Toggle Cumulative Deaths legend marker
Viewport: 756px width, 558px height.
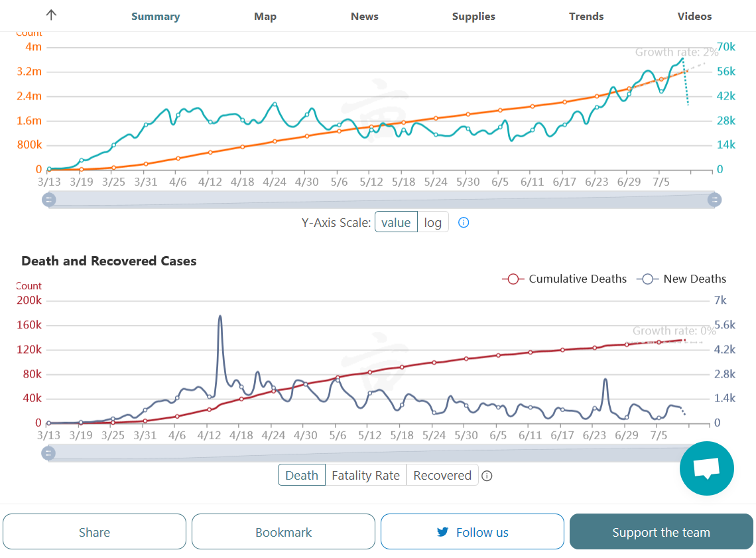pos(513,279)
